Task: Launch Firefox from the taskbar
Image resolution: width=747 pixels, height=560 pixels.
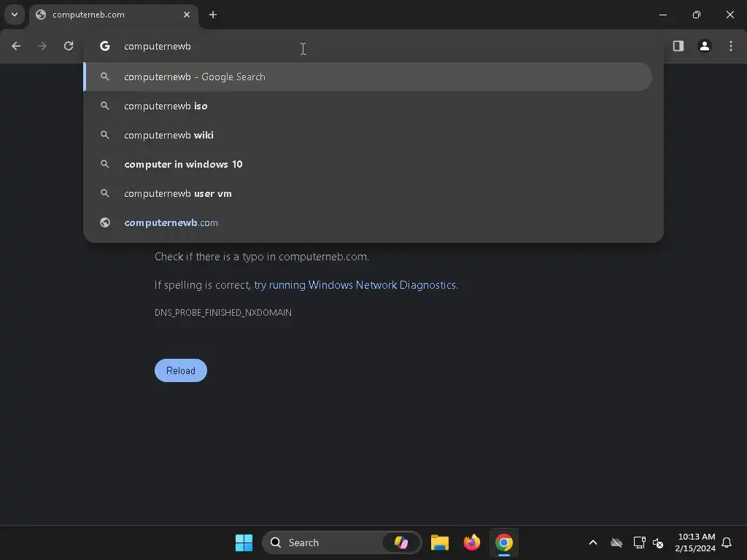Action: coord(472,542)
